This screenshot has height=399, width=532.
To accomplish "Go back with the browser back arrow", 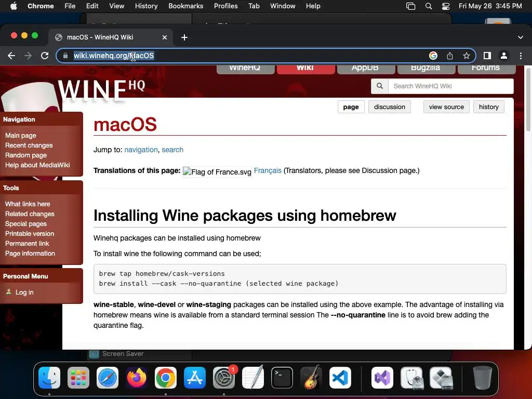I will point(11,56).
